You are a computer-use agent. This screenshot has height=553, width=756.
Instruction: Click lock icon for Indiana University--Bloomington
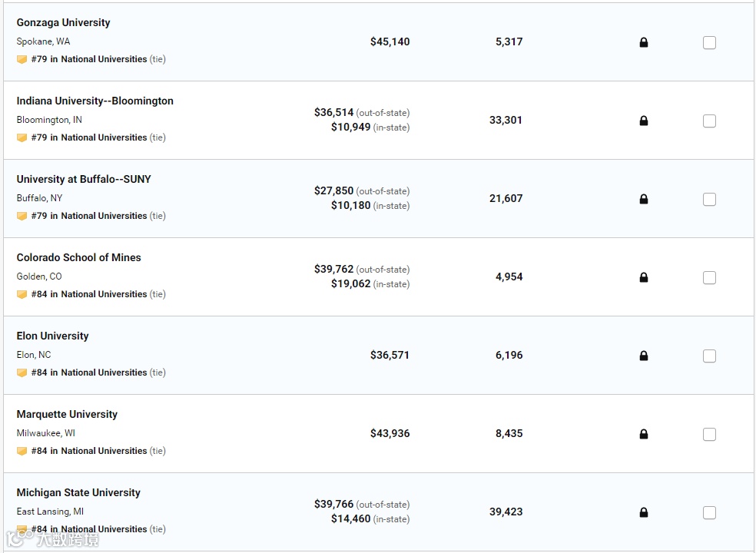coord(644,121)
